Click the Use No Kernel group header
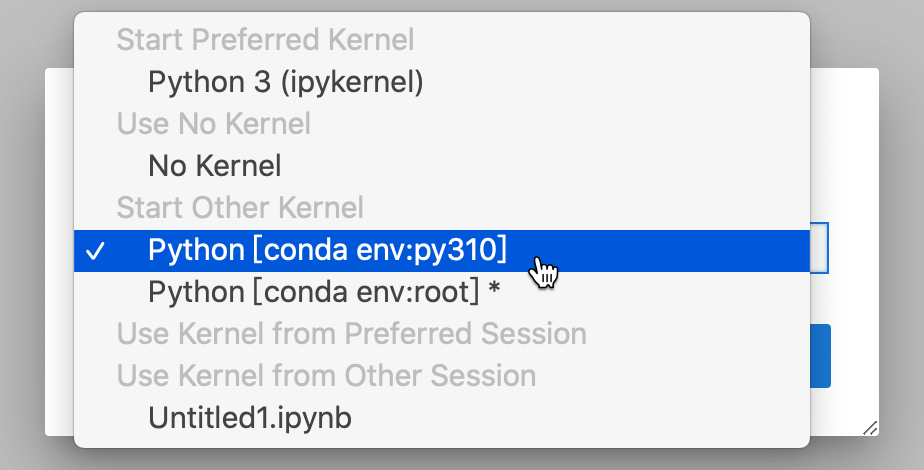Viewport: 924px width, 470px height. (x=213, y=124)
